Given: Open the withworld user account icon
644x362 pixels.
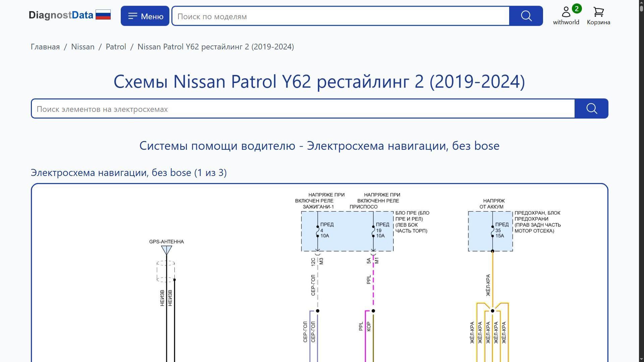Looking at the screenshot, I should [x=566, y=15].
